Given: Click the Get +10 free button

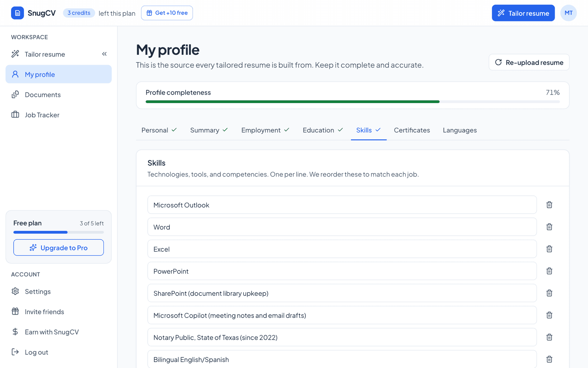Looking at the screenshot, I should tap(167, 13).
